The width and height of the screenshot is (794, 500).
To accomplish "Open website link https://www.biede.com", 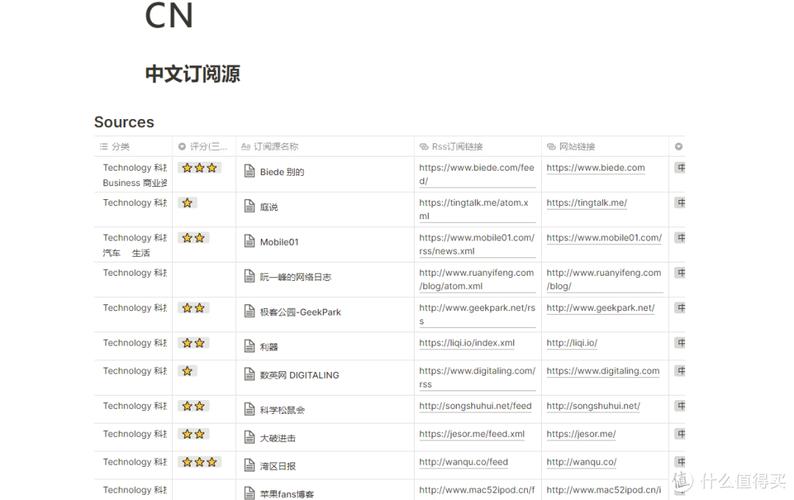I will pyautogui.click(x=596, y=168).
